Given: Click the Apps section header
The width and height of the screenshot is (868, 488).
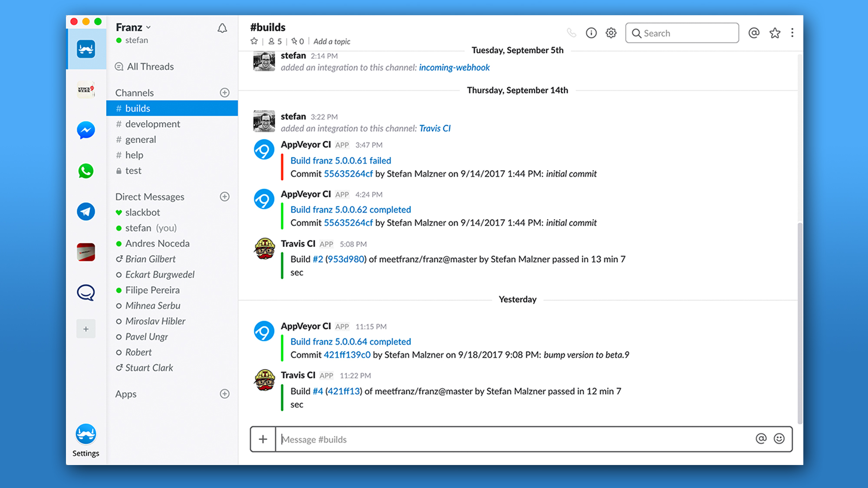Looking at the screenshot, I should [x=126, y=394].
